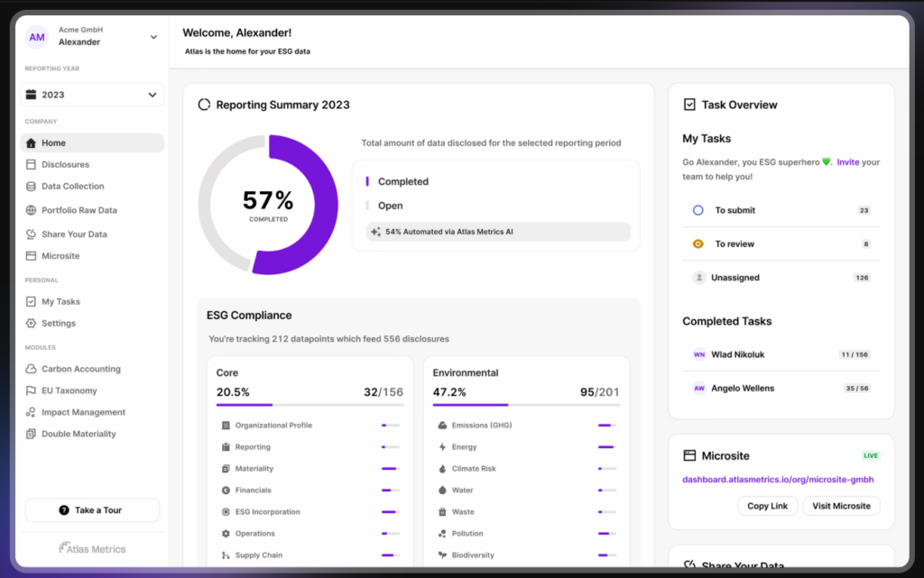The height and width of the screenshot is (578, 924).
Task: Open the Pollution row
Action: (526, 534)
